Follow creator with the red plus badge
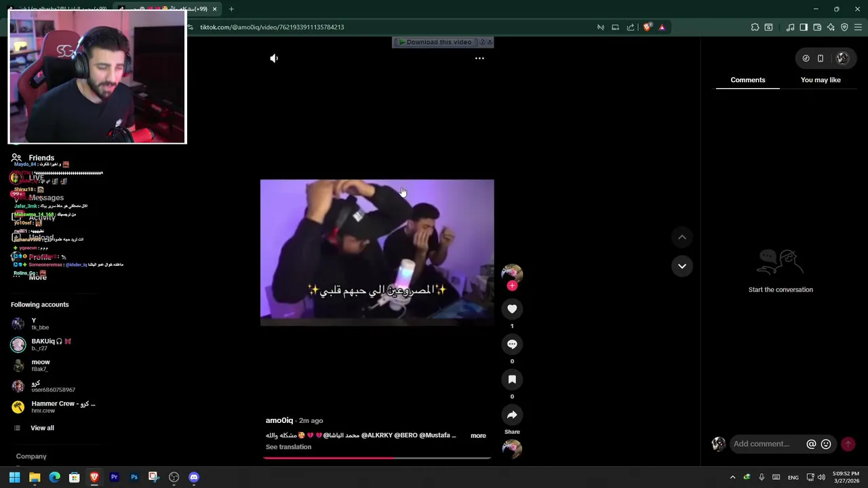Screen dimensions: 868x488 [512, 286]
